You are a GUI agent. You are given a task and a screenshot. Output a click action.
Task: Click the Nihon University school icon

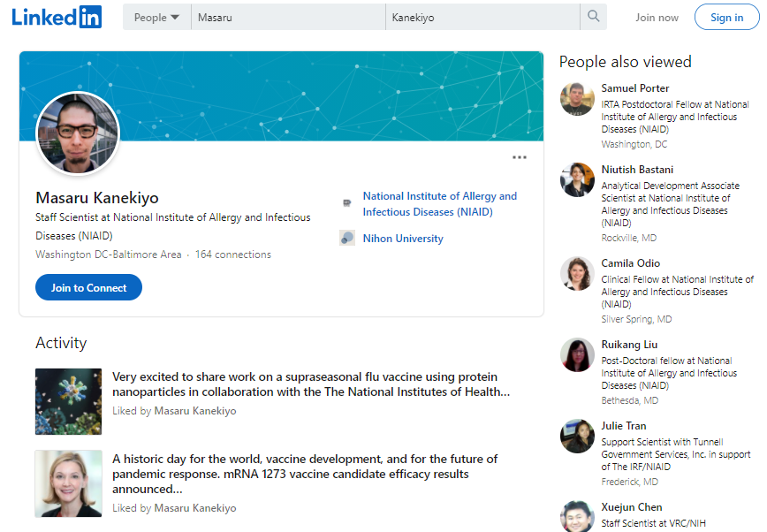(346, 238)
